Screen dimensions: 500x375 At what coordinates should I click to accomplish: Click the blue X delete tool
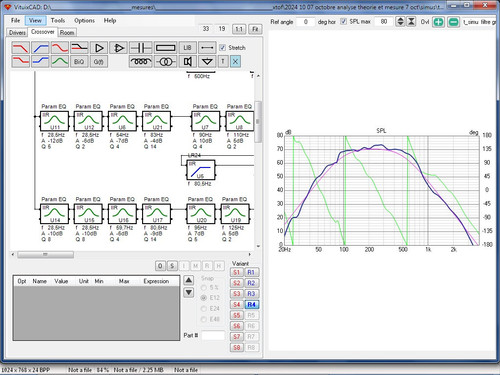click(235, 61)
